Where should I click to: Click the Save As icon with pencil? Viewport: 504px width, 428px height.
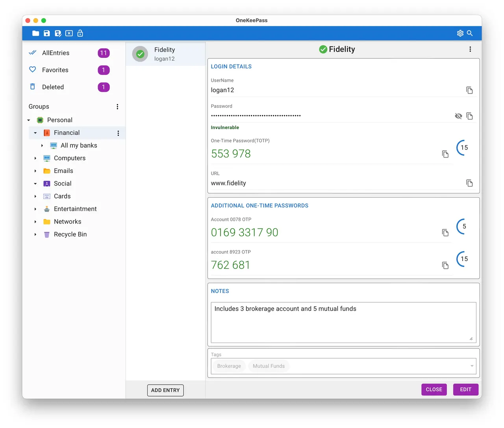(x=58, y=33)
